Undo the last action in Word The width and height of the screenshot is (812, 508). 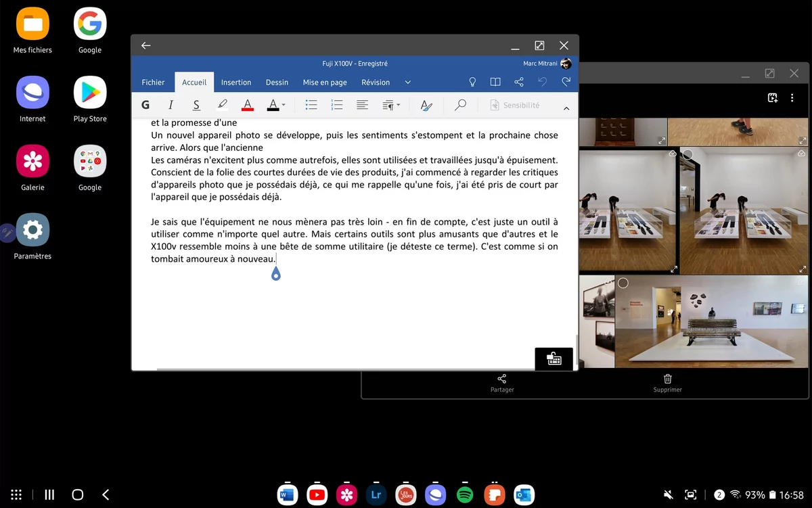point(542,82)
